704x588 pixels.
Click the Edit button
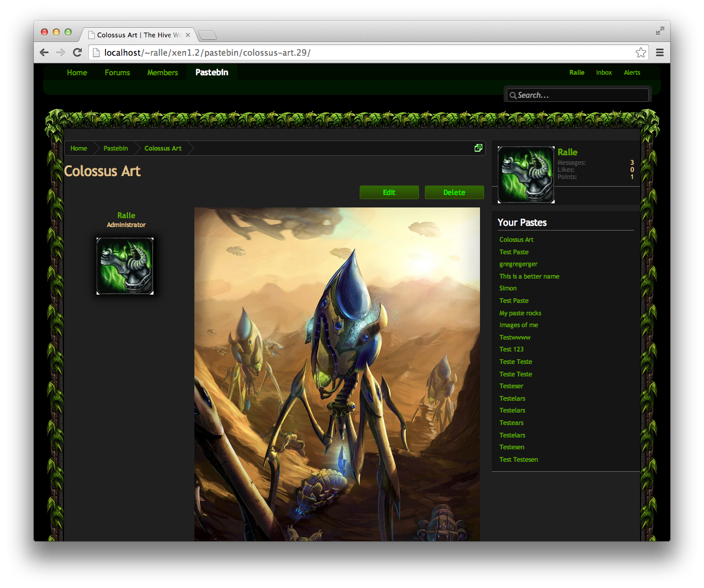(x=389, y=192)
